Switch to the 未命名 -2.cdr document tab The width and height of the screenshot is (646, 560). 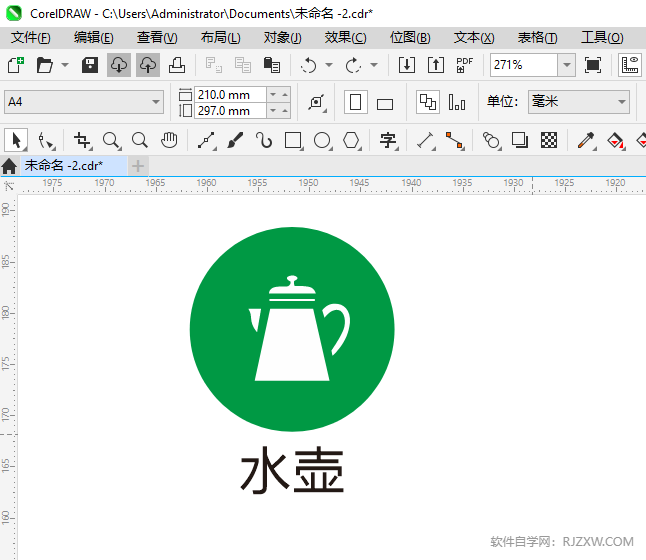pos(74,166)
